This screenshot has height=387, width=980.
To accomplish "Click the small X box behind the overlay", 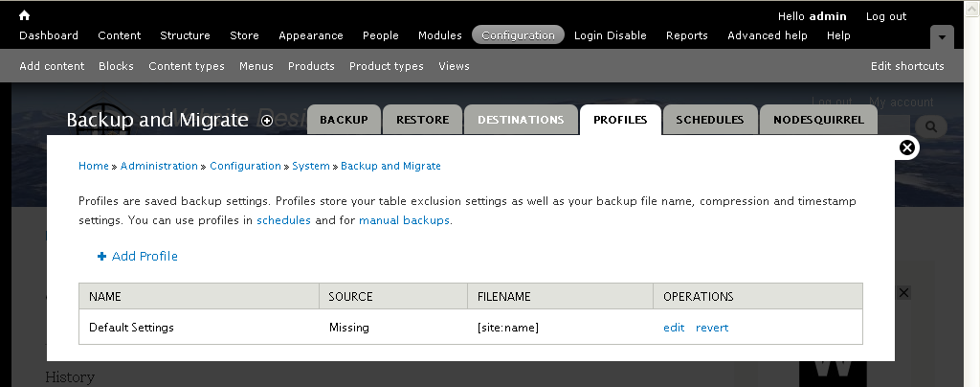I will [903, 292].
